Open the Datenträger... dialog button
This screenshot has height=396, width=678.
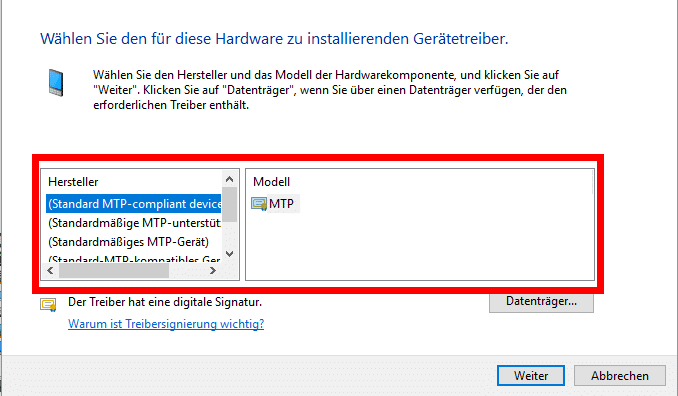[541, 301]
